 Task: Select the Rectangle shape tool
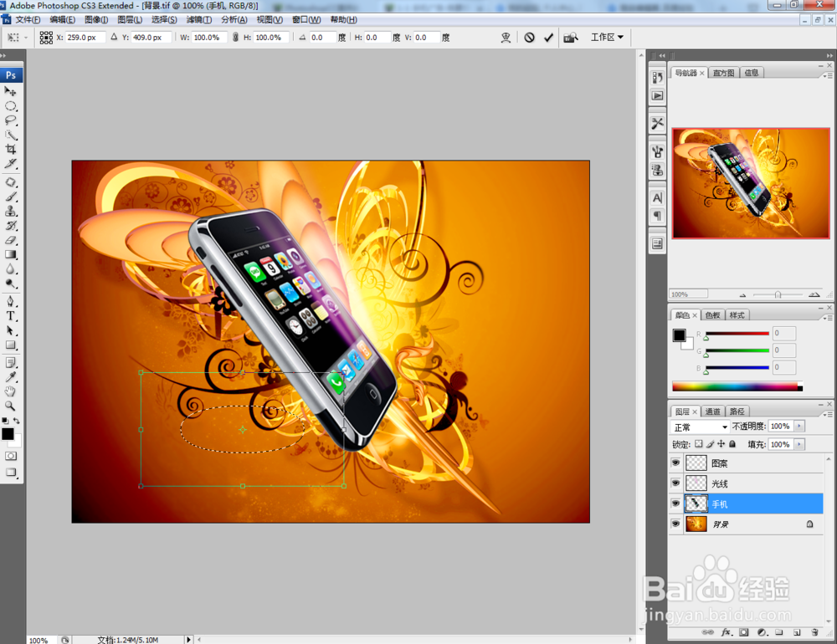coord(10,345)
